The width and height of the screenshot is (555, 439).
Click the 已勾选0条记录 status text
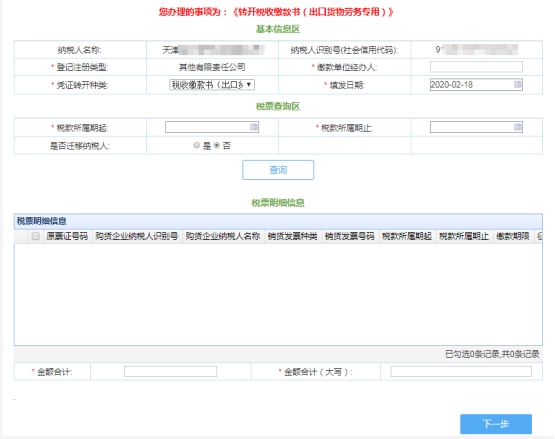pos(472,354)
